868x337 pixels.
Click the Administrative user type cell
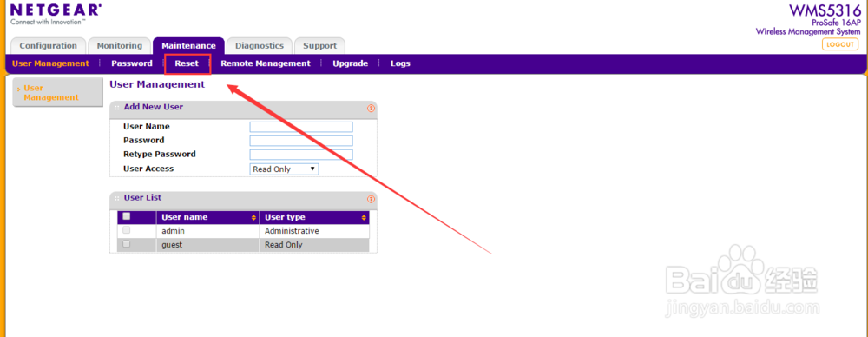pyautogui.click(x=314, y=230)
